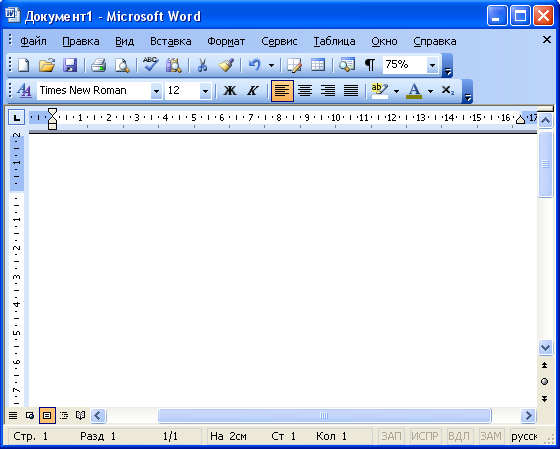The width and height of the screenshot is (560, 449).
Task: Click ИСПР indicator in status bar
Action: click(x=425, y=436)
